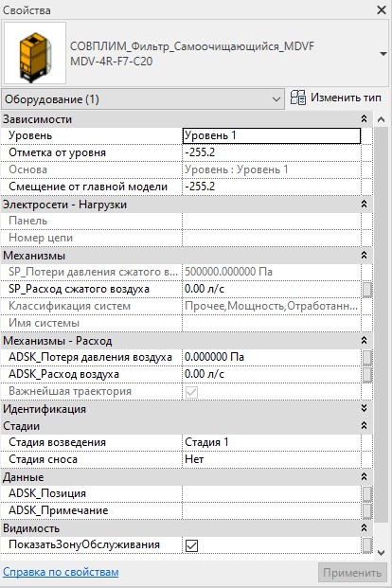Open the Оборудование (1) category filter dropdown

(x=143, y=99)
